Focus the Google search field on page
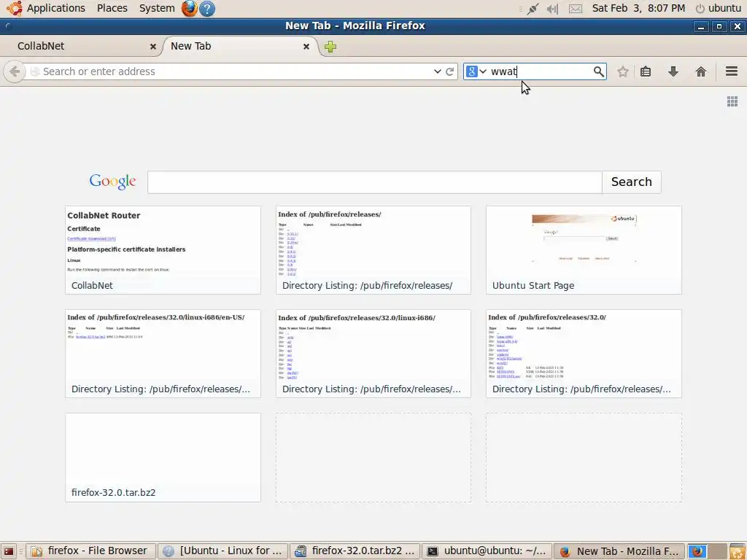 pos(374,182)
